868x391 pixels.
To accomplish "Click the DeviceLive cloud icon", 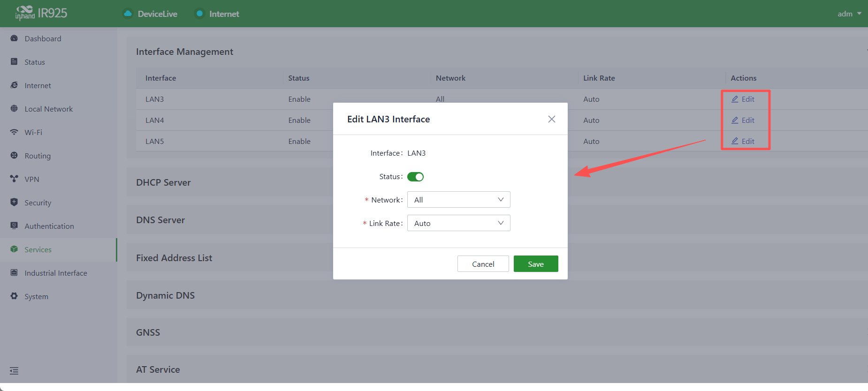I will pyautogui.click(x=128, y=14).
